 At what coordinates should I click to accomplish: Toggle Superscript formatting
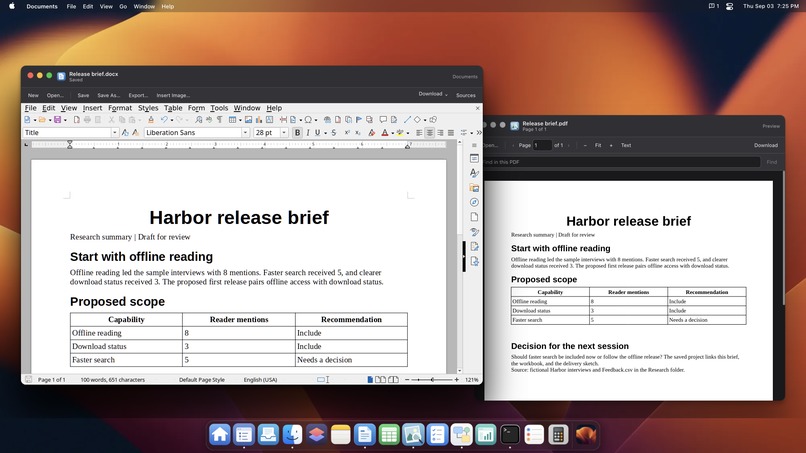point(347,133)
